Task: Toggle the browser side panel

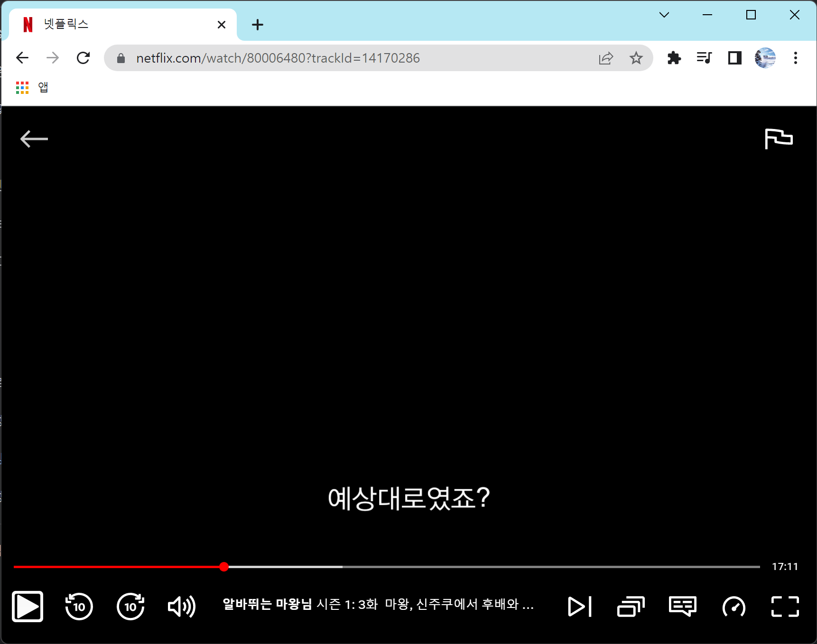Action: [x=734, y=58]
